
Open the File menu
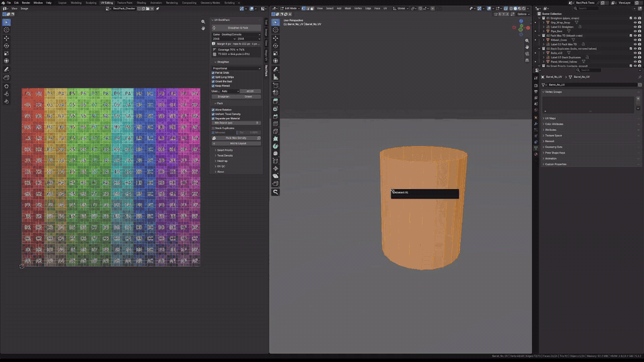[x=9, y=3]
